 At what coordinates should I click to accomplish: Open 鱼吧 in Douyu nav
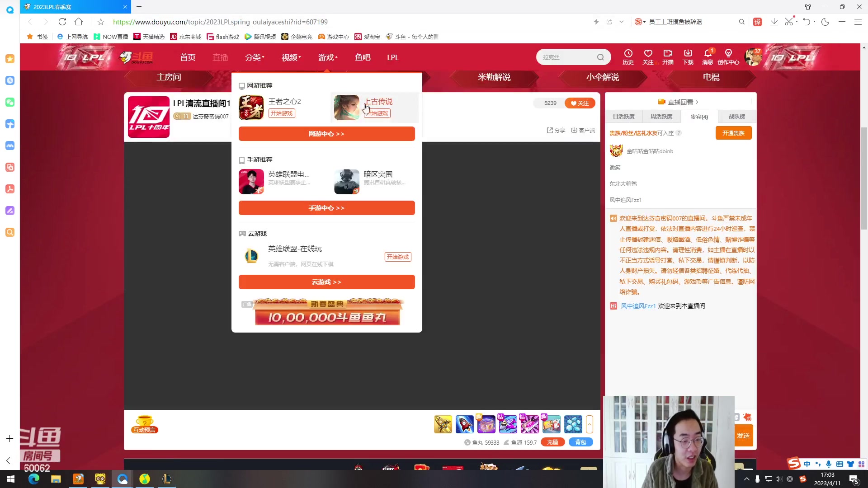tap(363, 57)
